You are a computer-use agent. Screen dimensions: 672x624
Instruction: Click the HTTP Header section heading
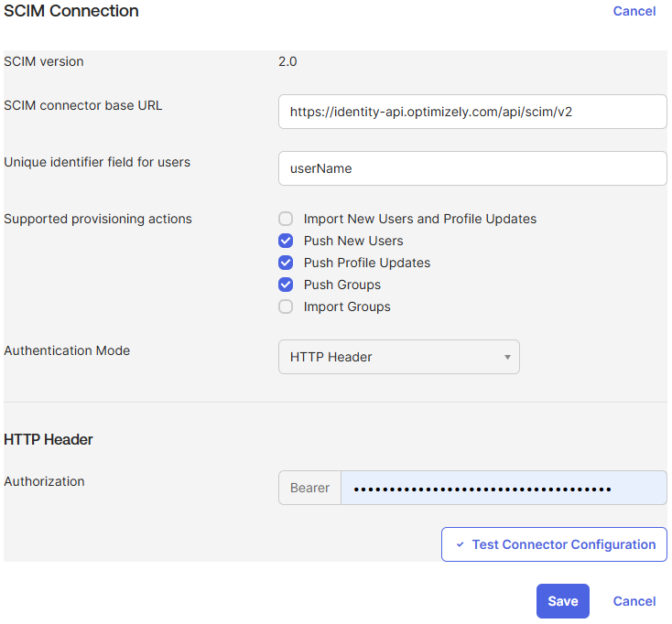pos(49,439)
